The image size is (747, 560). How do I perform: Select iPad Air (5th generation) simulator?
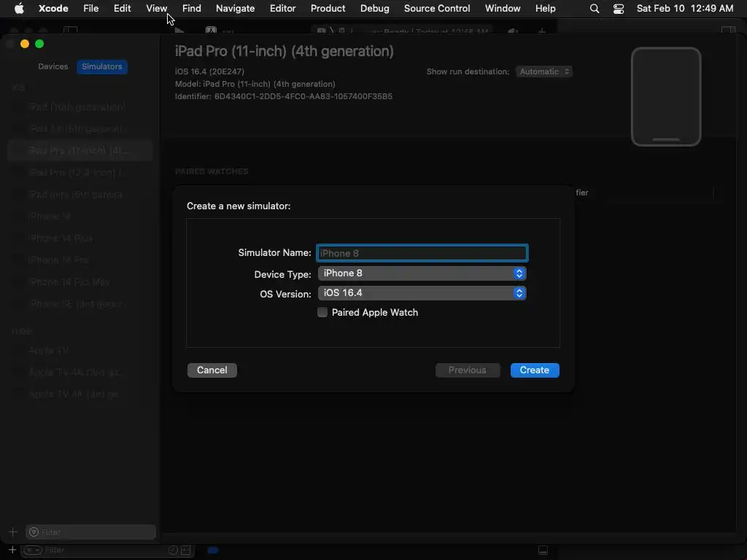[x=80, y=129]
